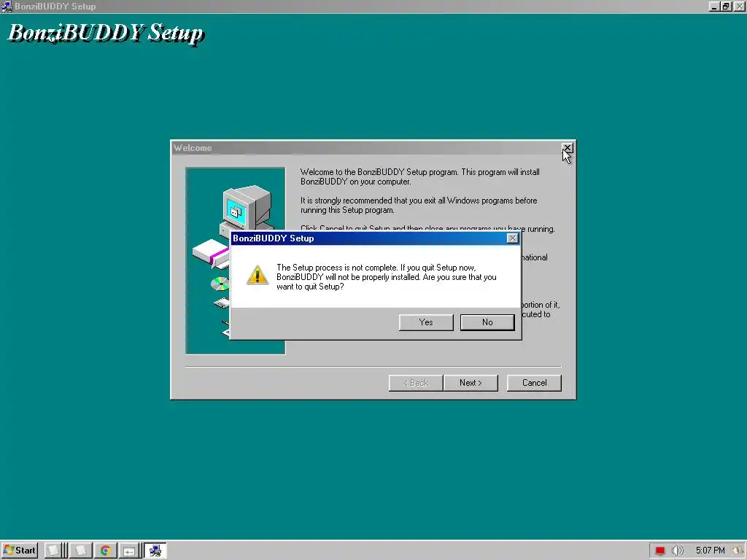
Task: Click the setup icon in top title bar
Action: [7, 6]
